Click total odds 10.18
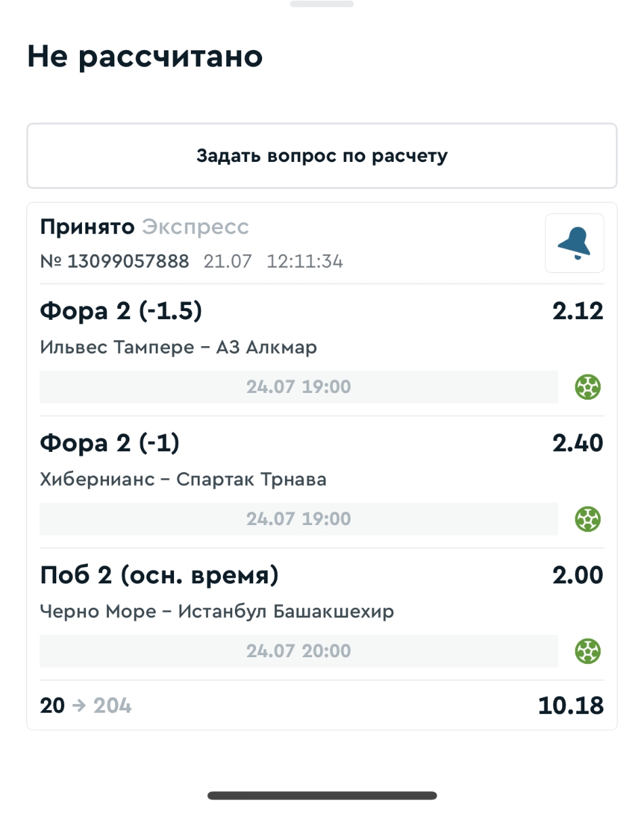 (x=570, y=706)
